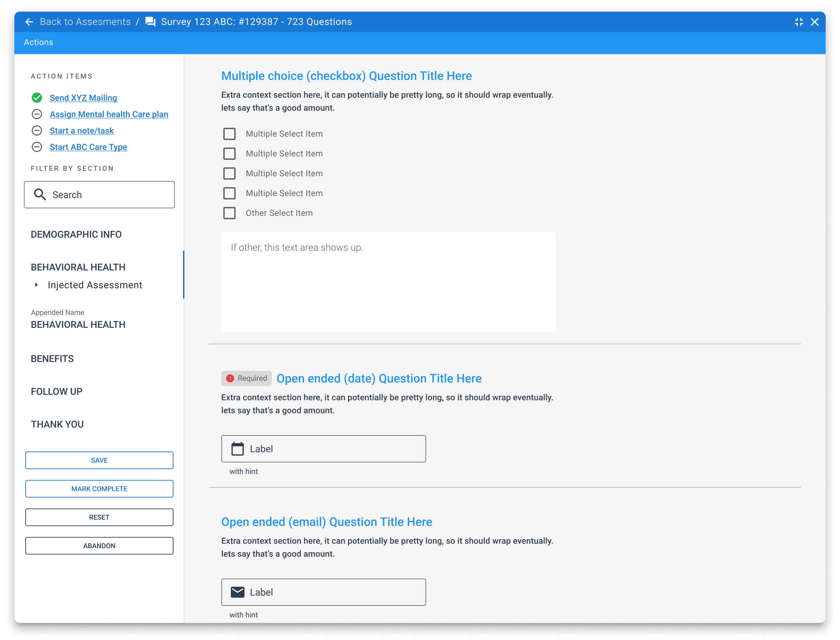
Task: Click the Abandon button
Action: pos(99,545)
